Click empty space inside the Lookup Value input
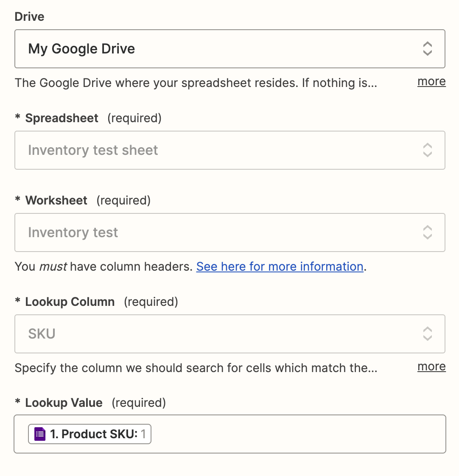Image resolution: width=459 pixels, height=476 pixels. point(297,434)
